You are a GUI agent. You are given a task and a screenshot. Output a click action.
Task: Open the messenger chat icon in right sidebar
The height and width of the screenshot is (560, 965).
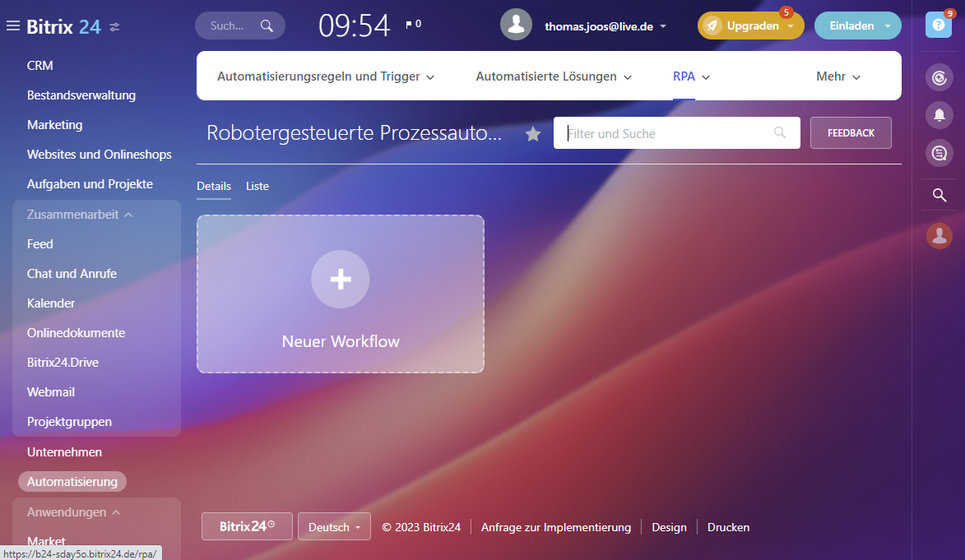(939, 153)
